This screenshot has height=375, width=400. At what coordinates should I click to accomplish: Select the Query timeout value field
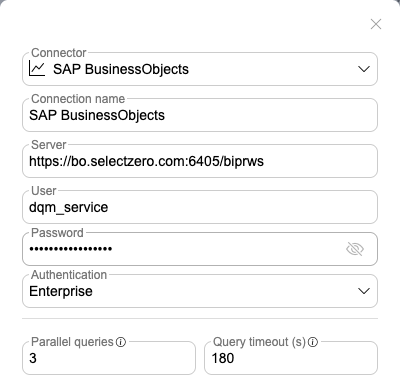[x=291, y=358]
